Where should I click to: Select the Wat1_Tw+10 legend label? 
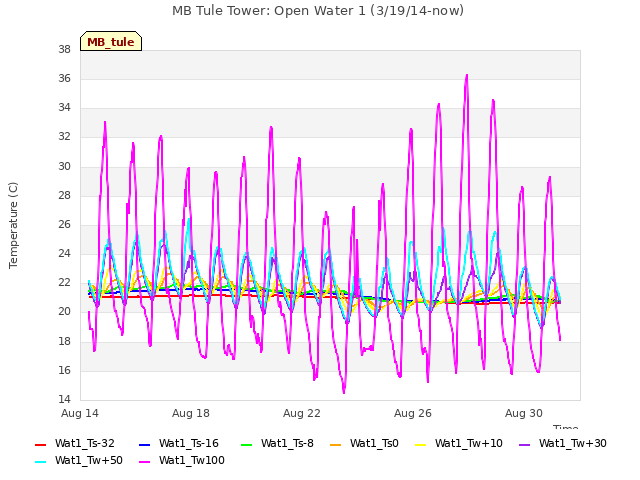coord(469,444)
